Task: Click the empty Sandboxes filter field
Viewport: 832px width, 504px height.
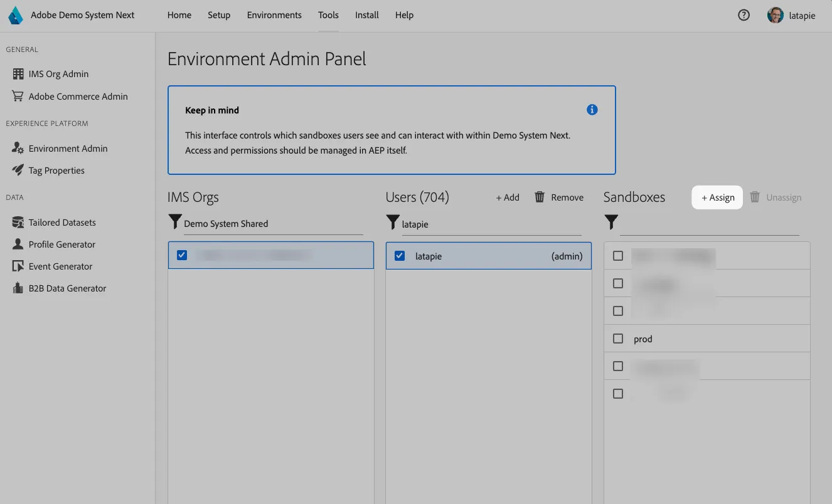Action: pyautogui.click(x=710, y=224)
